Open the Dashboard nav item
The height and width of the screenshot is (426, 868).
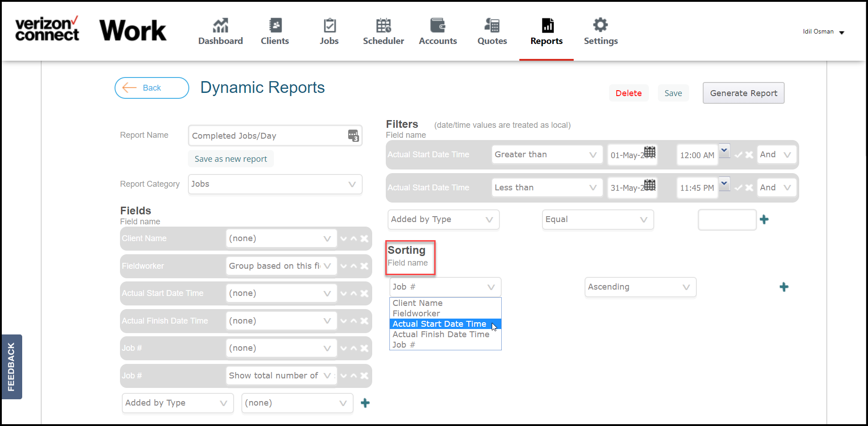point(221,32)
